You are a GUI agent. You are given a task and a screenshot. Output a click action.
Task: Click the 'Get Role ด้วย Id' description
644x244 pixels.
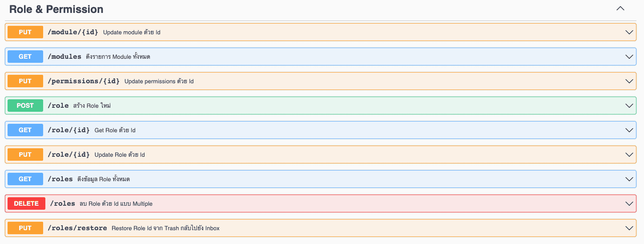tap(115, 130)
